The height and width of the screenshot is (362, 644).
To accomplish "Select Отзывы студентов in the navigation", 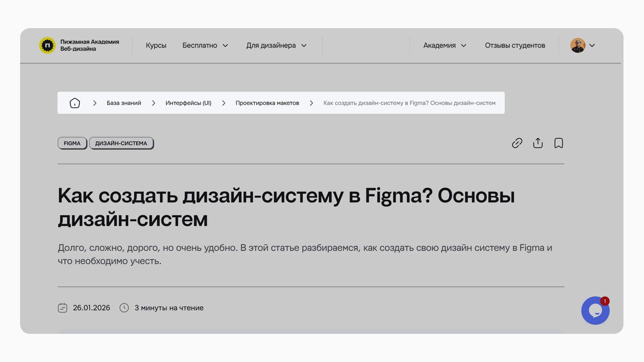I will pos(515,45).
